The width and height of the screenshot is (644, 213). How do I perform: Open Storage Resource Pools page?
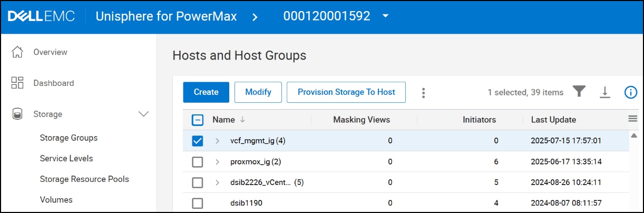click(84, 179)
